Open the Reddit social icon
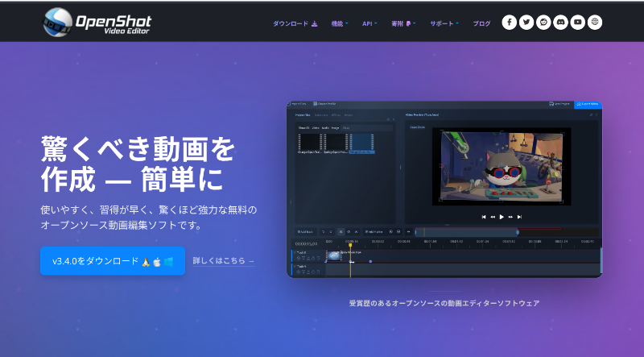The width and height of the screenshot is (644, 357). pos(543,23)
